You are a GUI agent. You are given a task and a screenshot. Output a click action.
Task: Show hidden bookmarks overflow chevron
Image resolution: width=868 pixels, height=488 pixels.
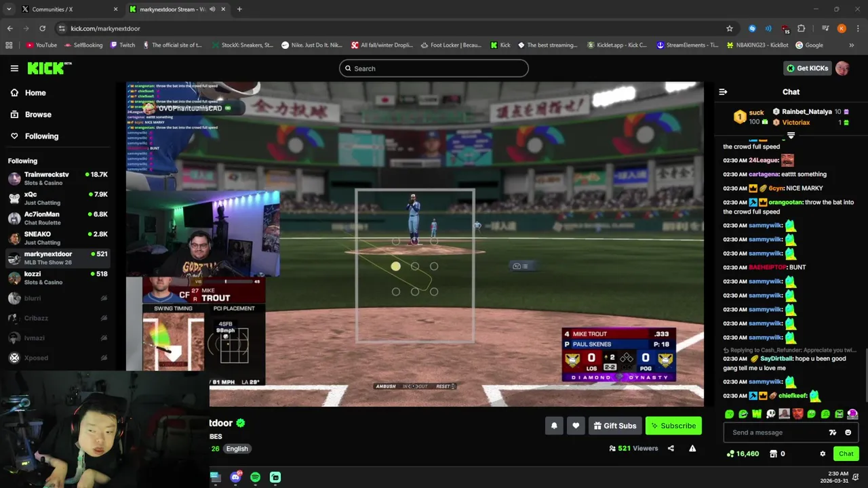pos(852,45)
